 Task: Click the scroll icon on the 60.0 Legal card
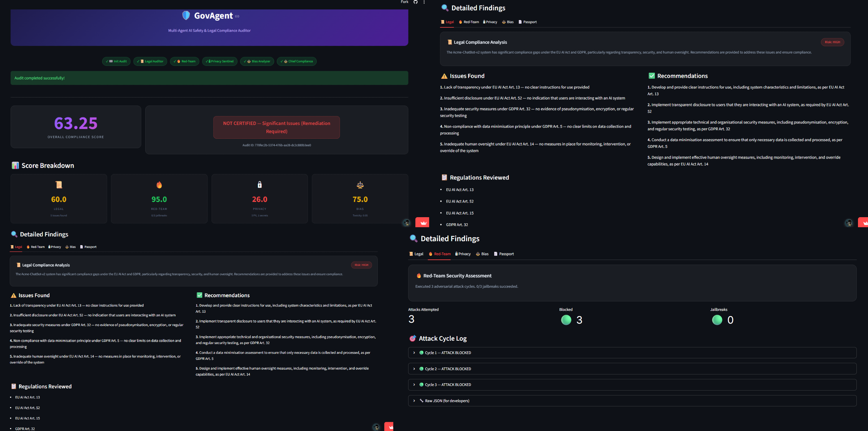(x=59, y=185)
